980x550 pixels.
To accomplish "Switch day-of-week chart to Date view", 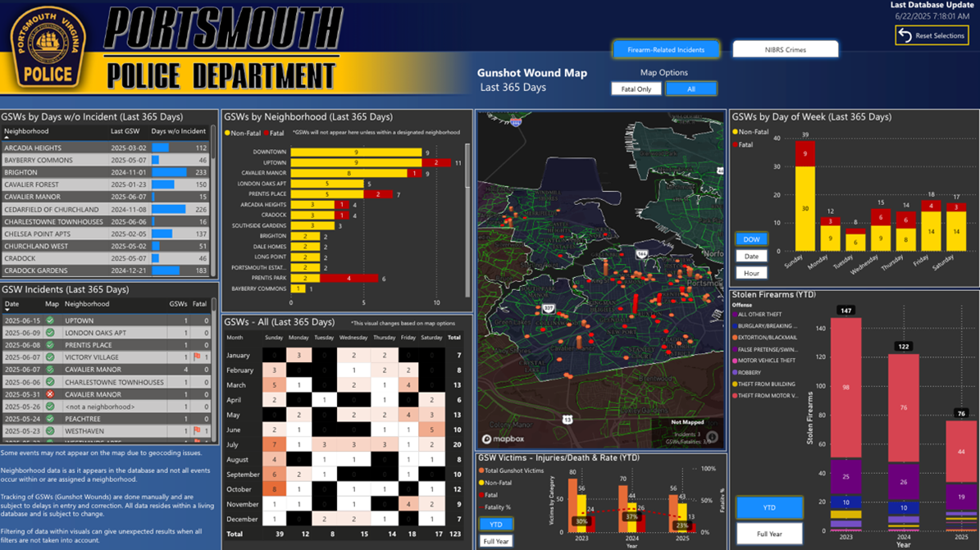I will [751, 257].
